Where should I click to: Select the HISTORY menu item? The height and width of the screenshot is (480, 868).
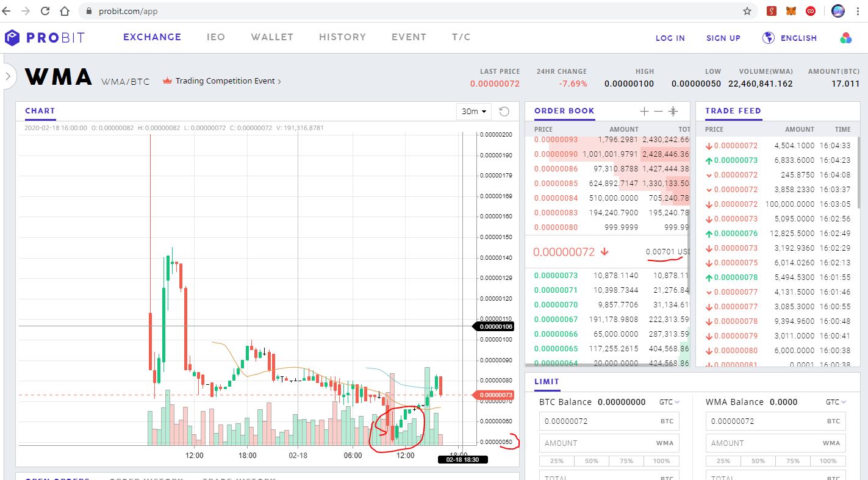click(342, 37)
